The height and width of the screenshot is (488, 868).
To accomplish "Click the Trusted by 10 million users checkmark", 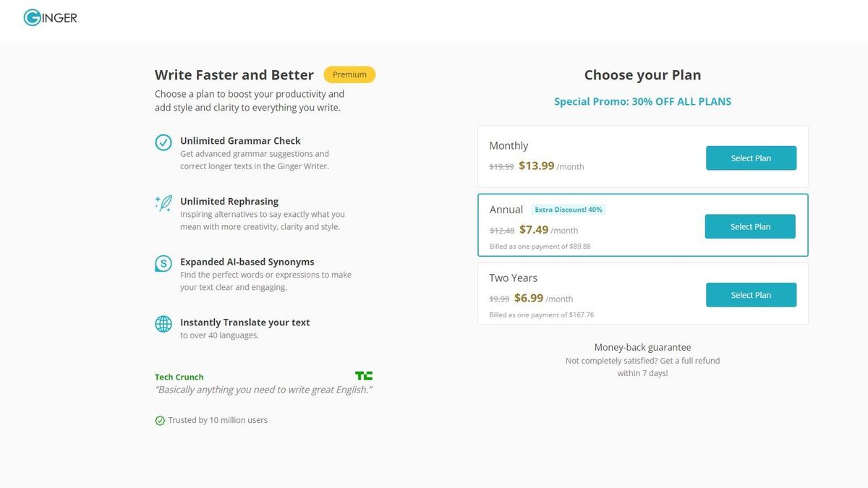I will (159, 419).
